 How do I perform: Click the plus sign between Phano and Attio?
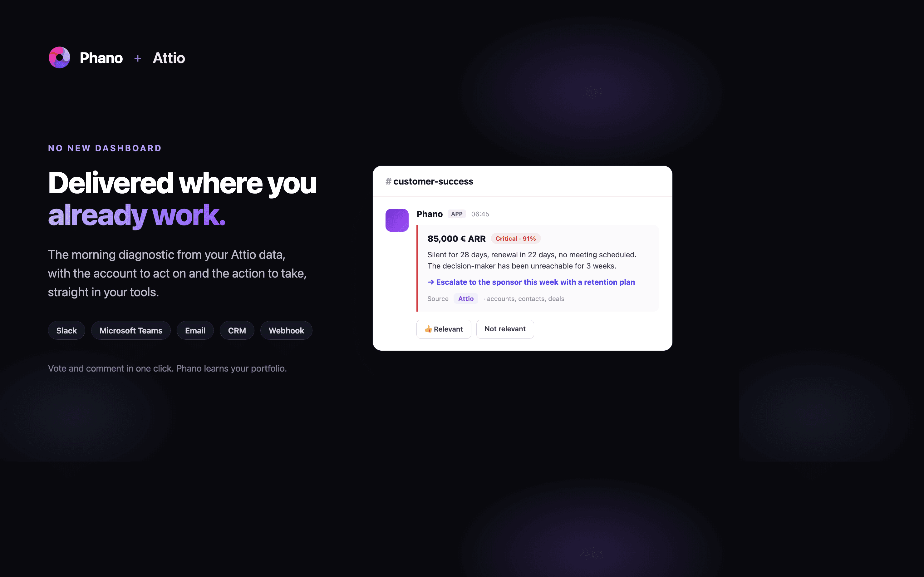(x=138, y=58)
